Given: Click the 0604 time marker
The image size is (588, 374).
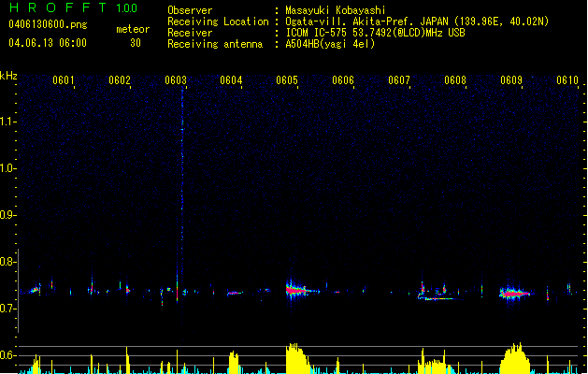Looking at the screenshot, I should [231, 80].
